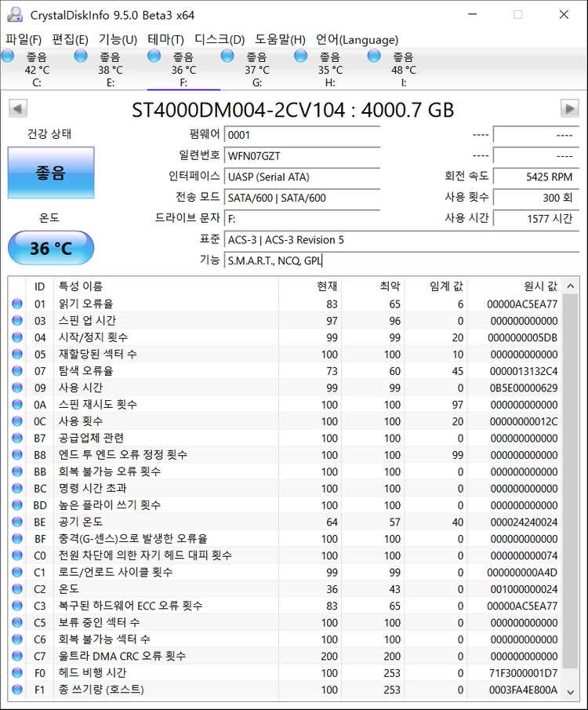Viewport: 588px width, 710px height.
Task: Select 전원 차단에 의한 자기 헤드 대피 횟수
Action: click(x=145, y=555)
